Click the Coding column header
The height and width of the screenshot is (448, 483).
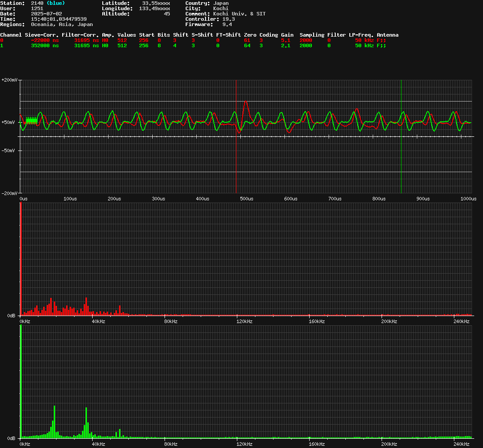269,35
